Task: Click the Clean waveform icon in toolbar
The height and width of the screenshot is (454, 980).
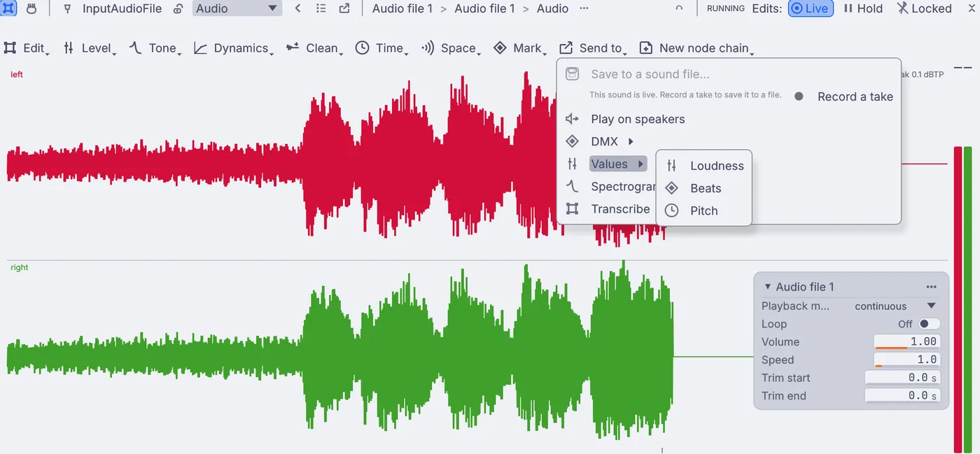Action: pos(293,48)
